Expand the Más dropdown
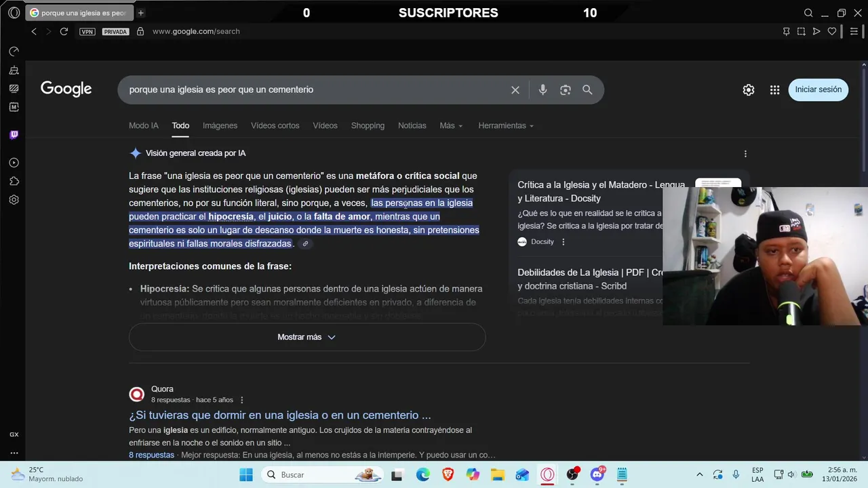 point(451,125)
